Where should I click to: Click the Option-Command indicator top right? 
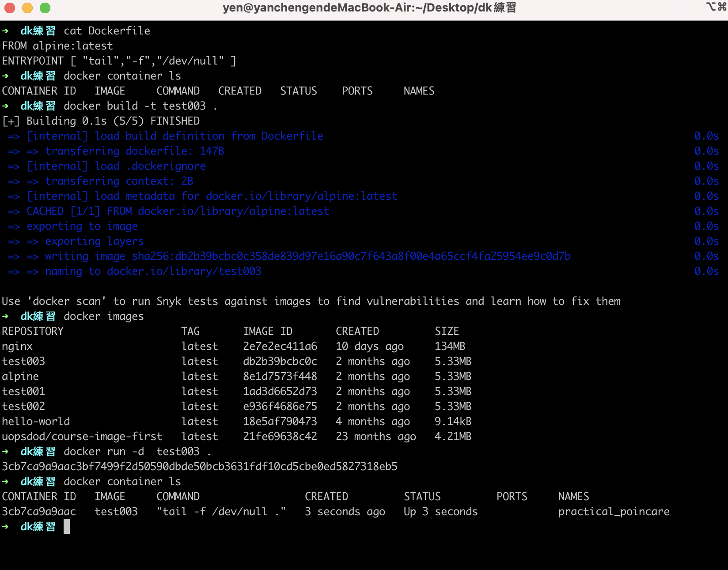715,8
